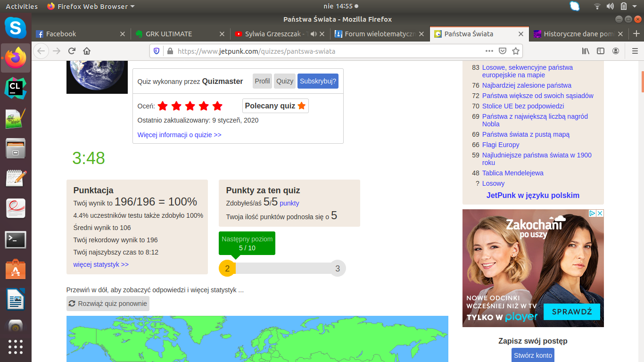
Task: Click level 3 marker on progress bar
Action: click(338, 269)
